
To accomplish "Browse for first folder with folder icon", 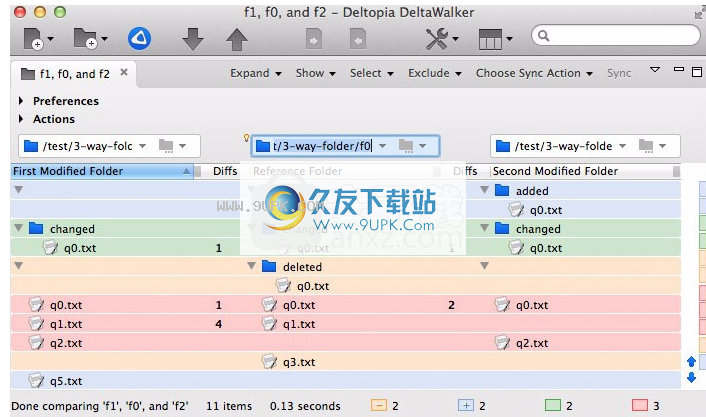I will pos(166,146).
